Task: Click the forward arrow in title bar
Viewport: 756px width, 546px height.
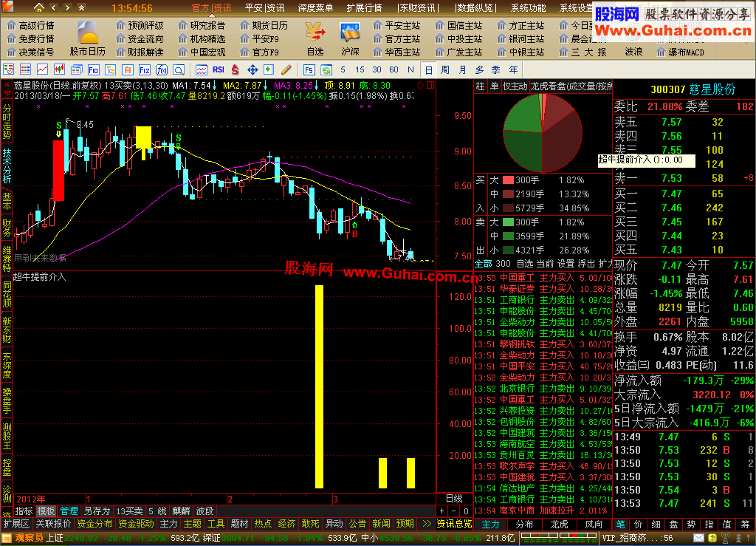Action: 67,7
